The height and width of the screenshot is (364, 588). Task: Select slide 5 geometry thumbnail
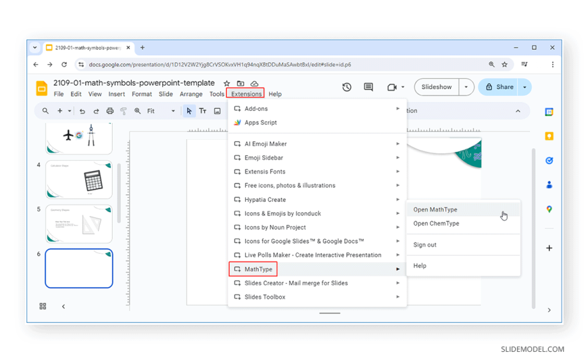[x=79, y=224]
